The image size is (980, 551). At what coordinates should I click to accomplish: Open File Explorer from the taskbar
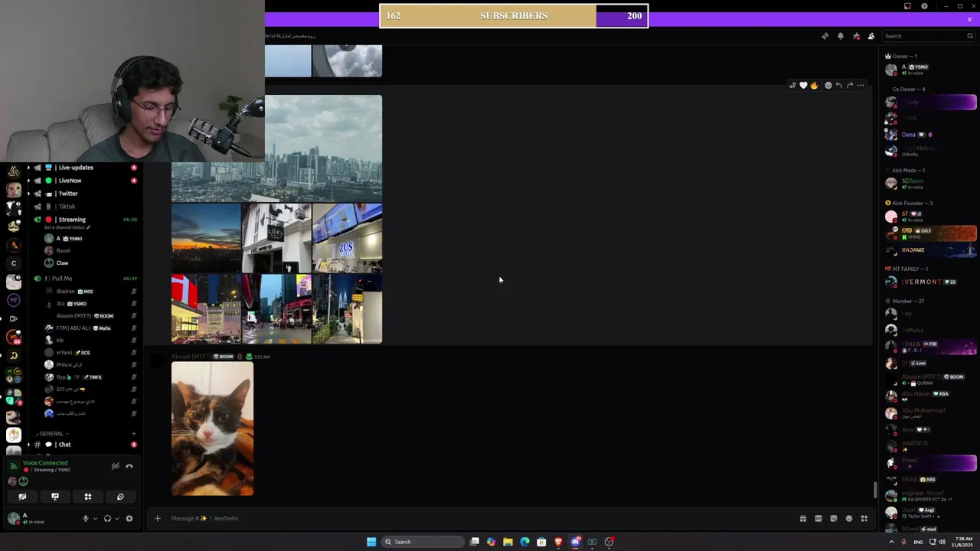(x=508, y=542)
